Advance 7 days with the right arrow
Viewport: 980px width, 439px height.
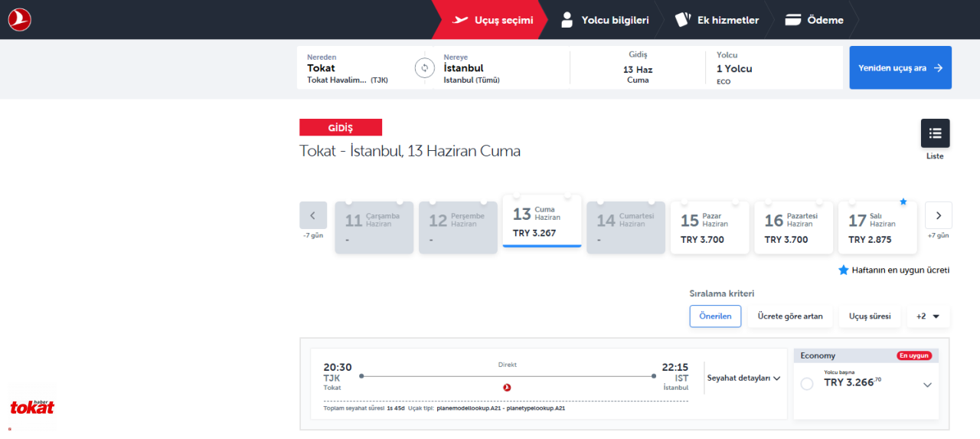pos(939,215)
